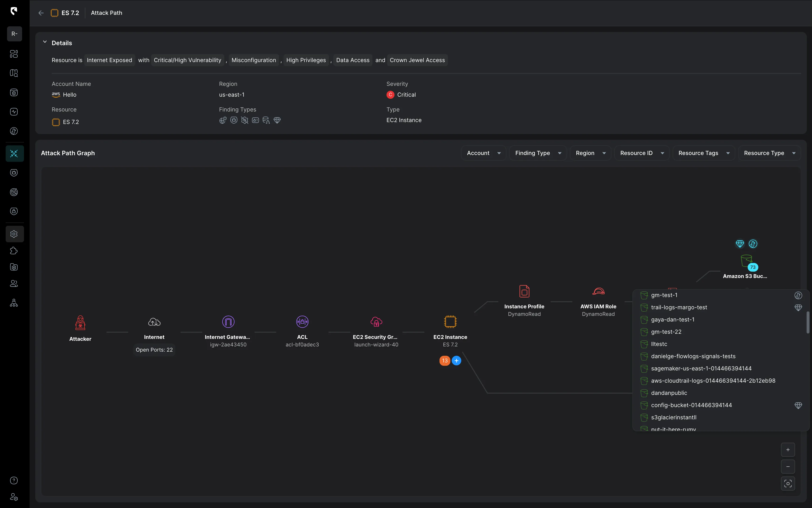Select the attack path sidebar icon

click(x=14, y=154)
